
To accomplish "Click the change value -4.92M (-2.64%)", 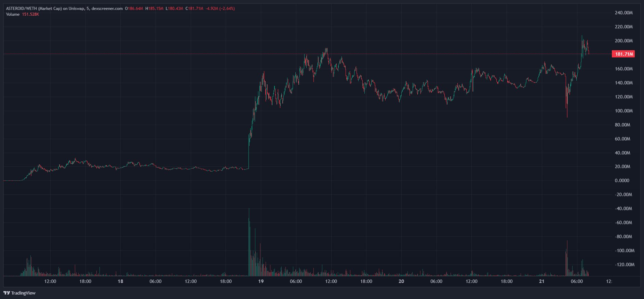I will pos(220,9).
